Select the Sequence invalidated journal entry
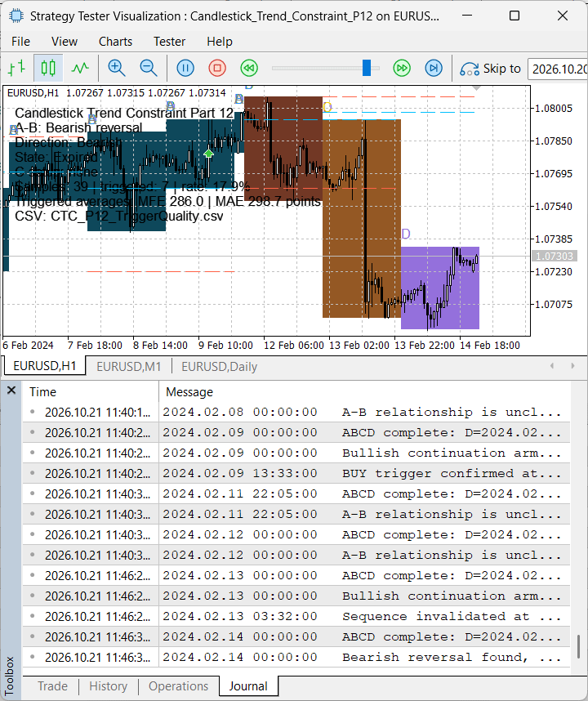Image resolution: width=588 pixels, height=701 pixels. (296, 616)
